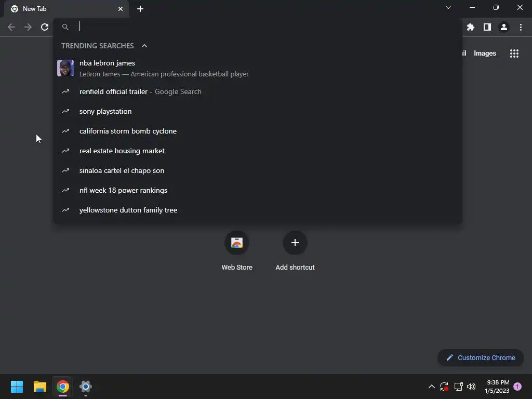Image resolution: width=532 pixels, height=399 pixels.
Task: Open the volume speaker tray icon
Action: (471, 387)
